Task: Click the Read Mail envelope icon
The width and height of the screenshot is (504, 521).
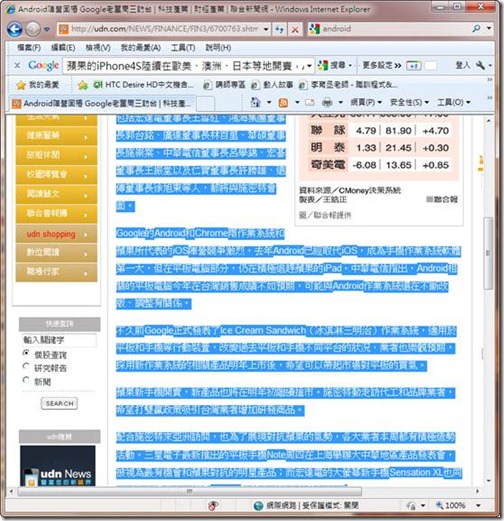Action: coord(310,102)
